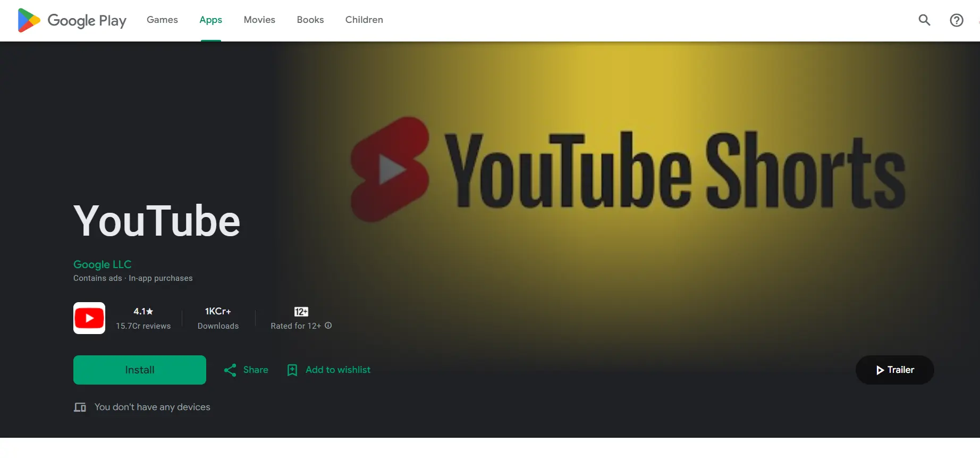980x458 pixels.
Task: Open the search magnifier icon
Action: pos(924,20)
